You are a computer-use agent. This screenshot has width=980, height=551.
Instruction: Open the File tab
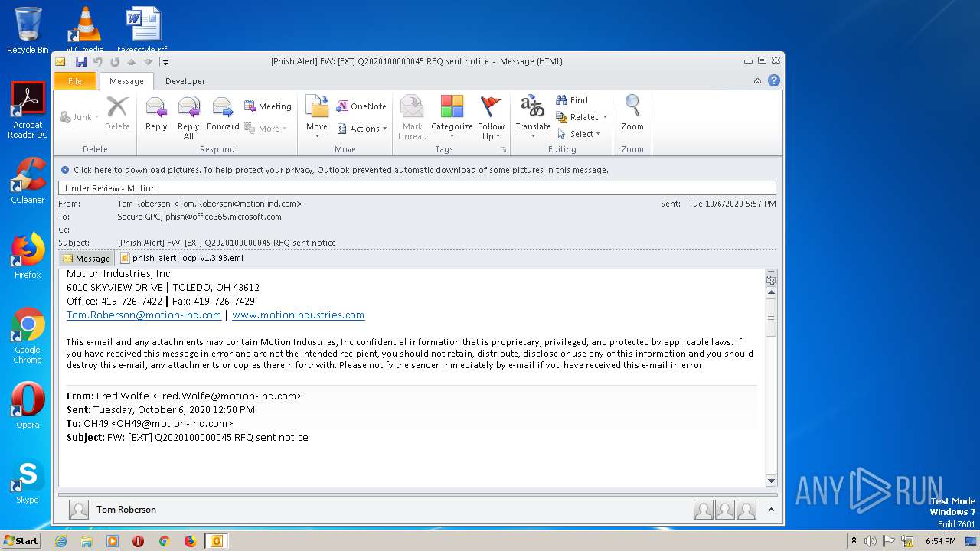coord(75,80)
